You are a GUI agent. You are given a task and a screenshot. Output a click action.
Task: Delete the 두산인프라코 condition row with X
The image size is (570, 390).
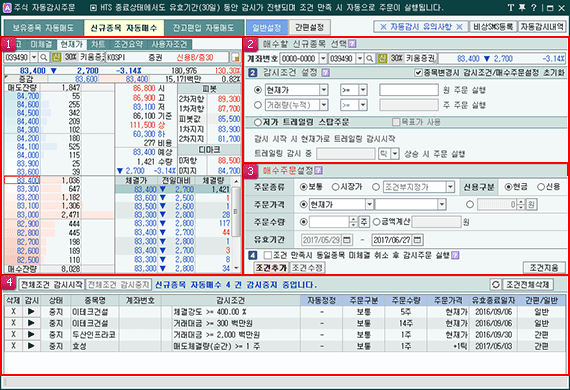click(x=13, y=334)
